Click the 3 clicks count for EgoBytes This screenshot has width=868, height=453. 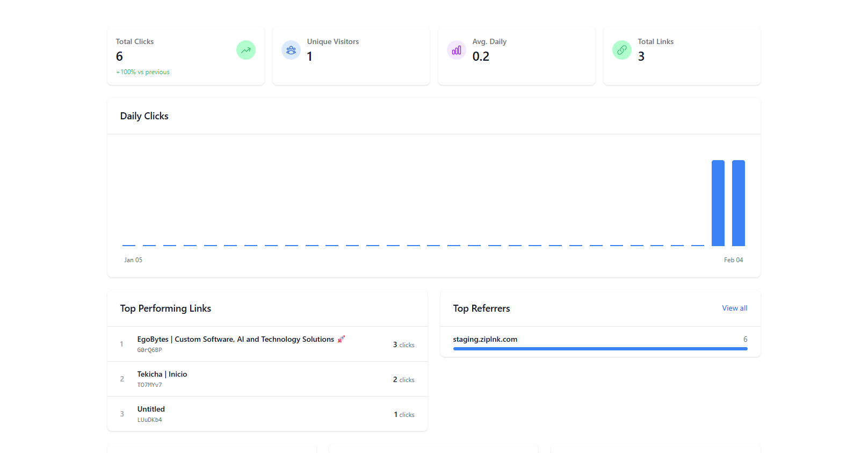pyautogui.click(x=403, y=344)
